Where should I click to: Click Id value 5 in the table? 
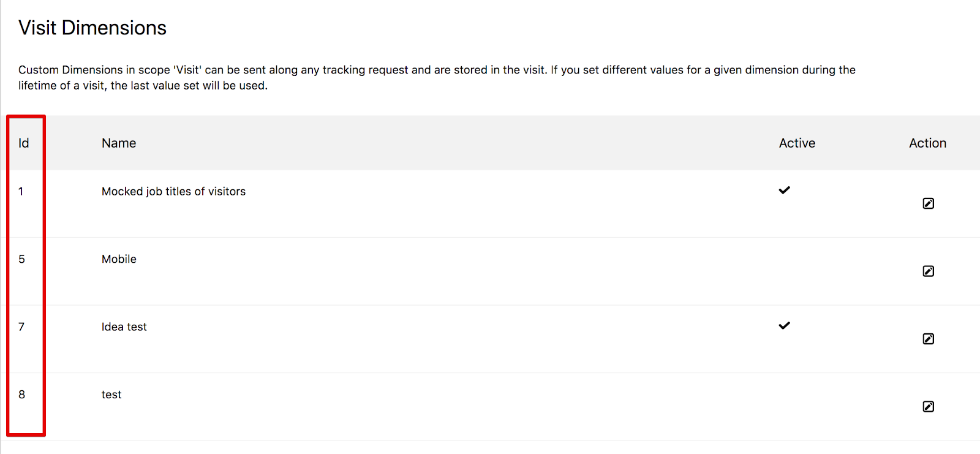(21, 259)
